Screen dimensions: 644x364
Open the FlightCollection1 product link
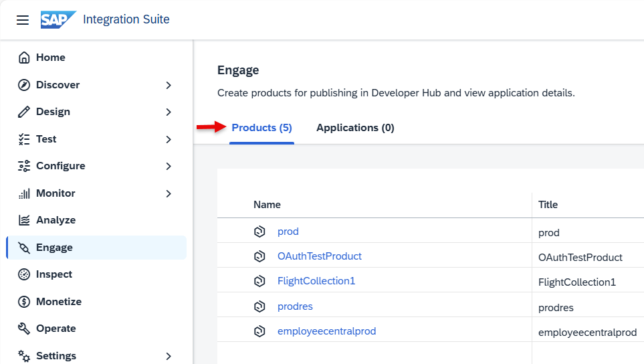[316, 282]
